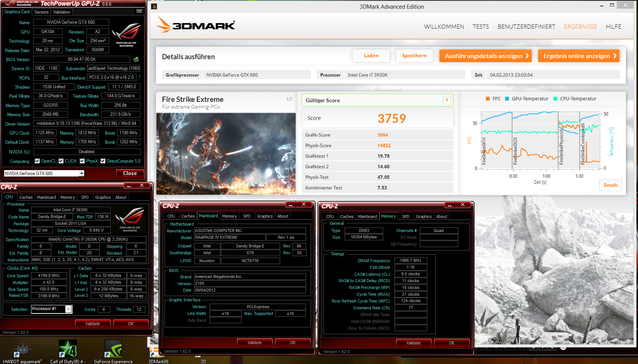The height and width of the screenshot is (364, 638).
Task: Toggle the OpenCL checkbox in GPU-Z
Action: tap(37, 161)
